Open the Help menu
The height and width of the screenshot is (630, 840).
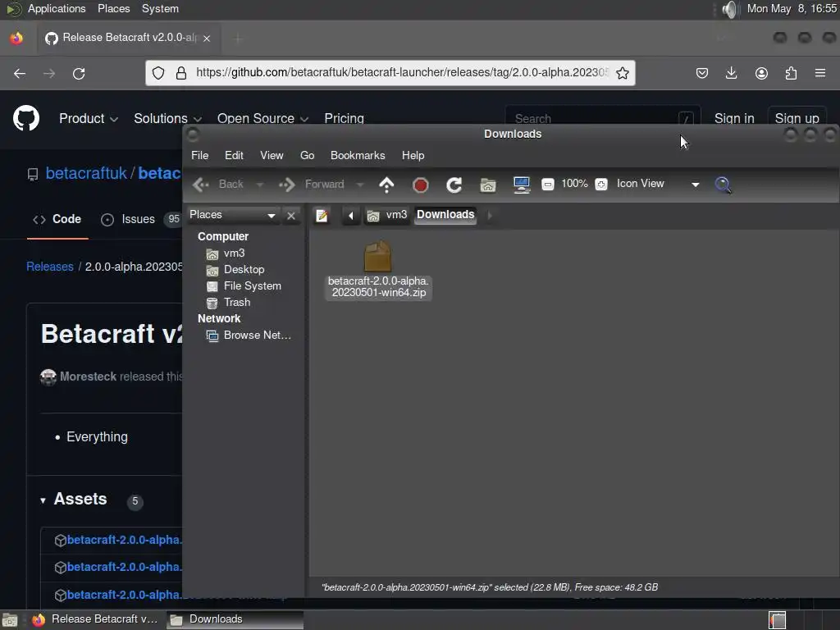pyautogui.click(x=413, y=155)
